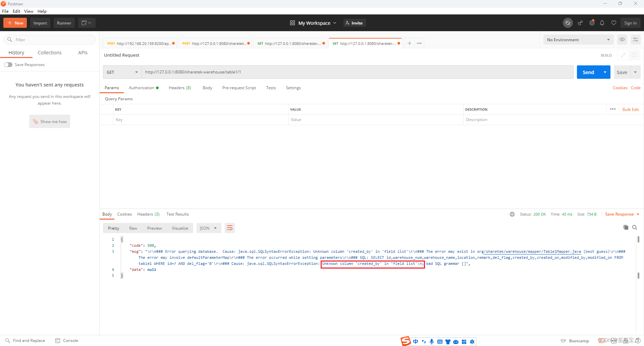
Task: Open the Headers (8) request tab
Action: tap(180, 88)
